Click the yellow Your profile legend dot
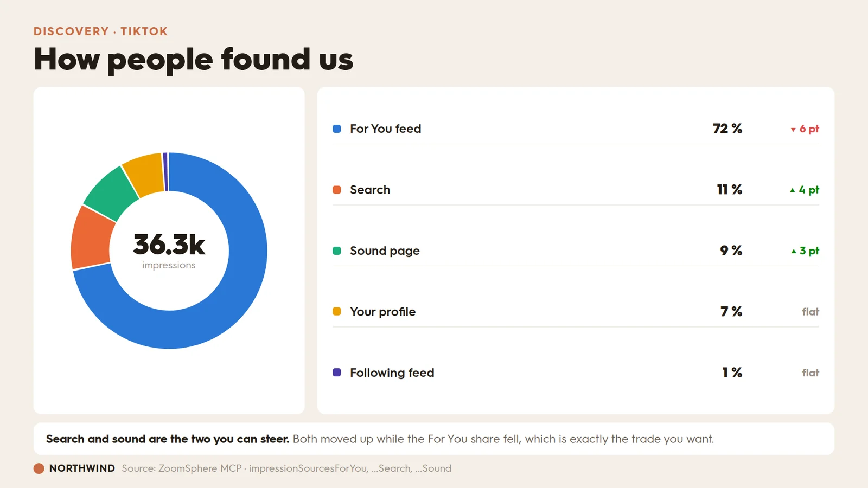This screenshot has height=488, width=868. [337, 311]
